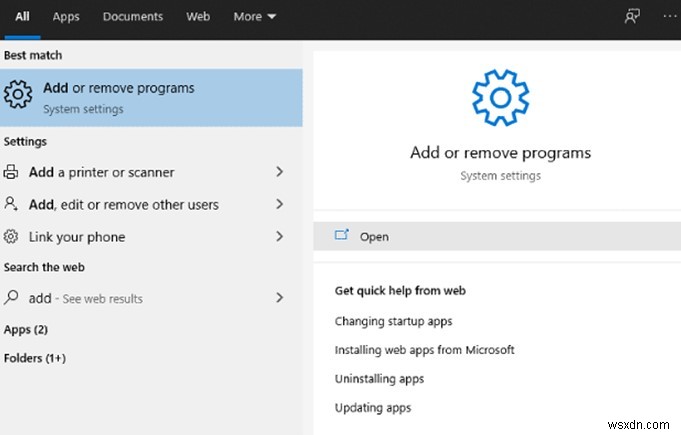Open the More dropdown filter
Image resolution: width=681 pixels, height=435 pixels.
point(254,17)
